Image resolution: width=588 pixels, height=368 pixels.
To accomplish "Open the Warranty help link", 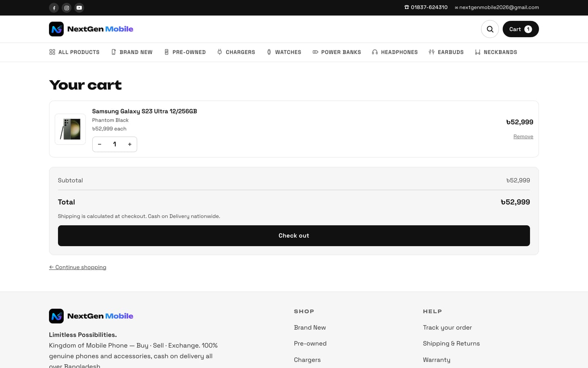I will point(437,360).
